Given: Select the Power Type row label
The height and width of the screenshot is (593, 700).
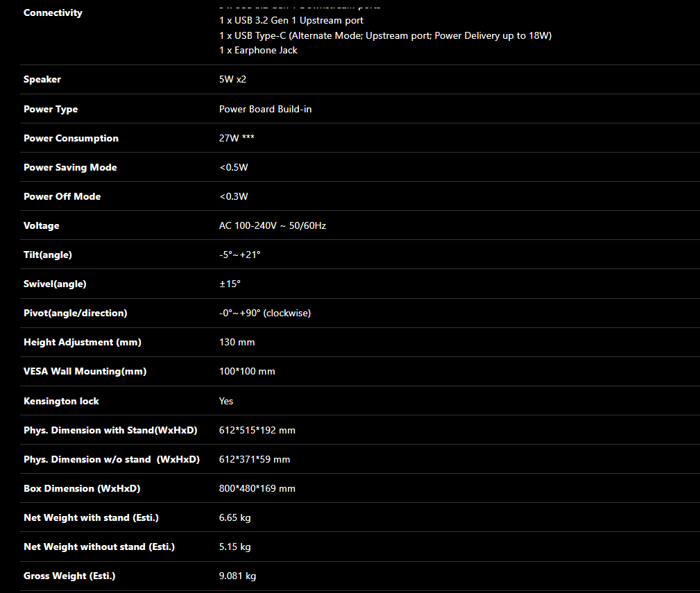Looking at the screenshot, I should (51, 110).
